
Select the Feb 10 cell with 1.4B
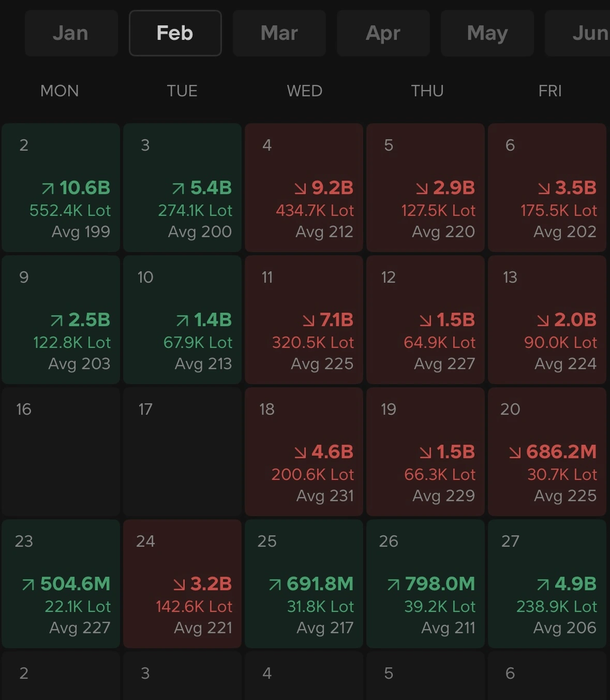pyautogui.click(x=182, y=319)
